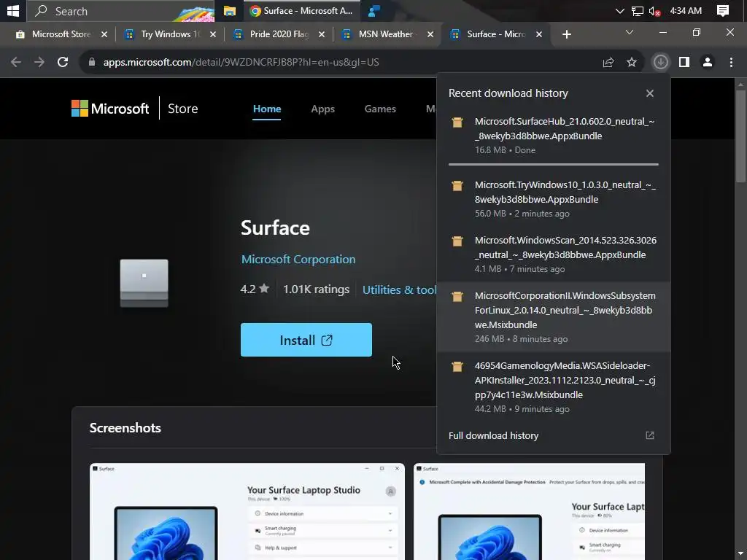Image resolution: width=747 pixels, height=560 pixels.
Task: Open the Utilities & tools category link
Action: pyautogui.click(x=399, y=289)
